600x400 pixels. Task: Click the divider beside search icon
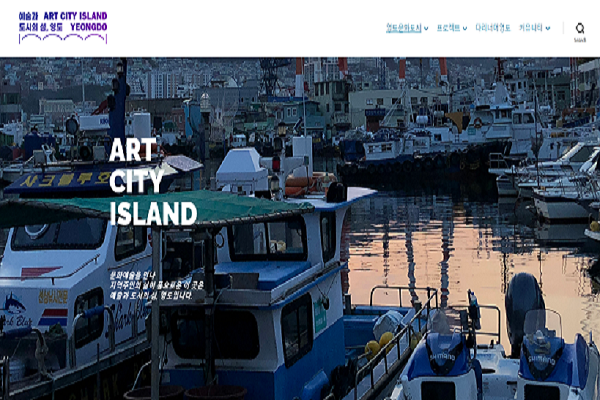coord(563,28)
